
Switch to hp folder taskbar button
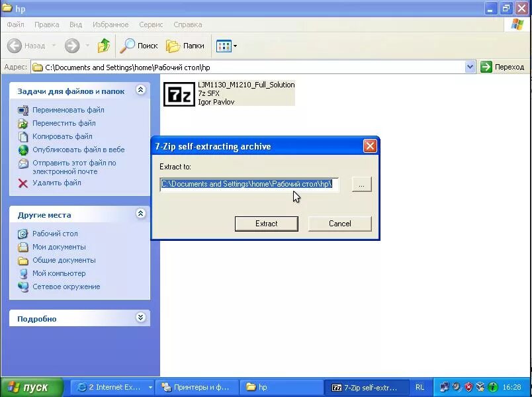[x=281, y=387]
